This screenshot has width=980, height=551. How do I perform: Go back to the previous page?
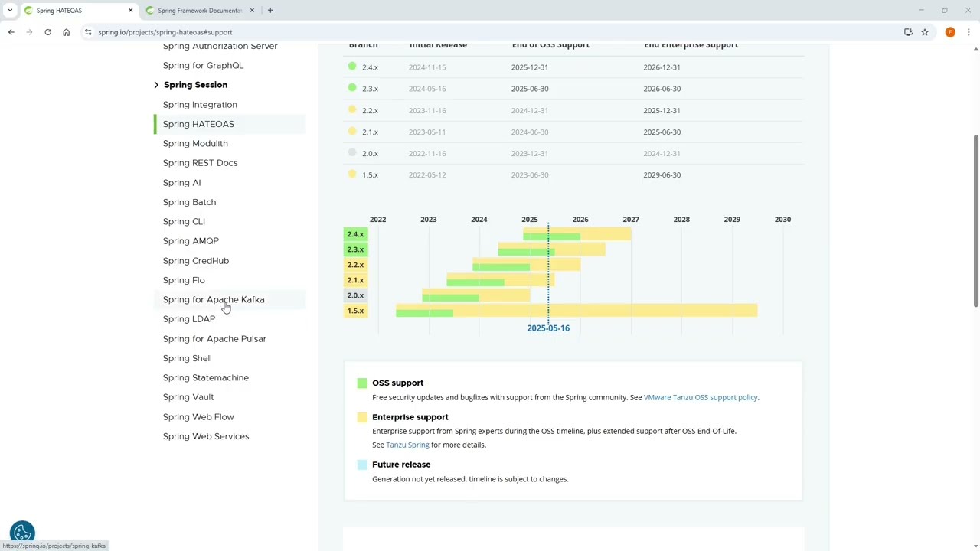pyautogui.click(x=11, y=32)
